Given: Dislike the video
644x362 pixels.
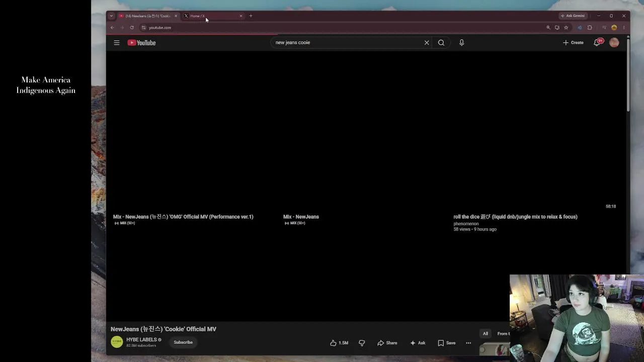Looking at the screenshot, I should [362, 343].
